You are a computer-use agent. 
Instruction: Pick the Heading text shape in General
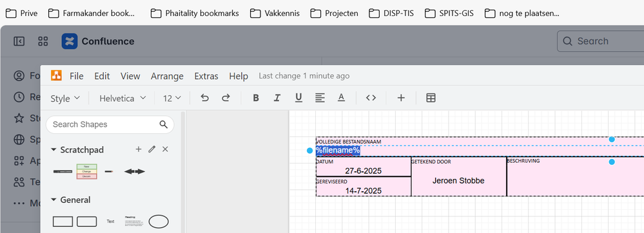[135, 221]
